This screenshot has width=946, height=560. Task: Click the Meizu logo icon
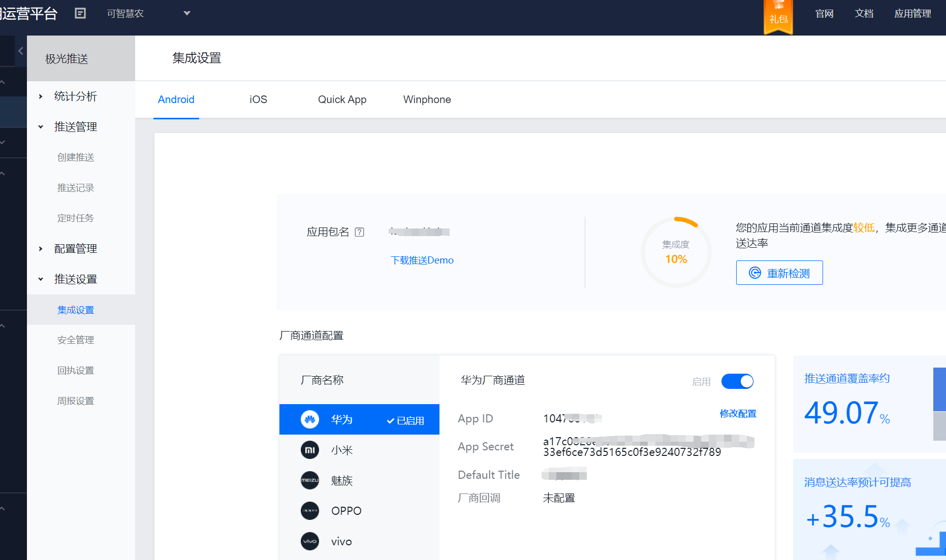pyautogui.click(x=310, y=480)
